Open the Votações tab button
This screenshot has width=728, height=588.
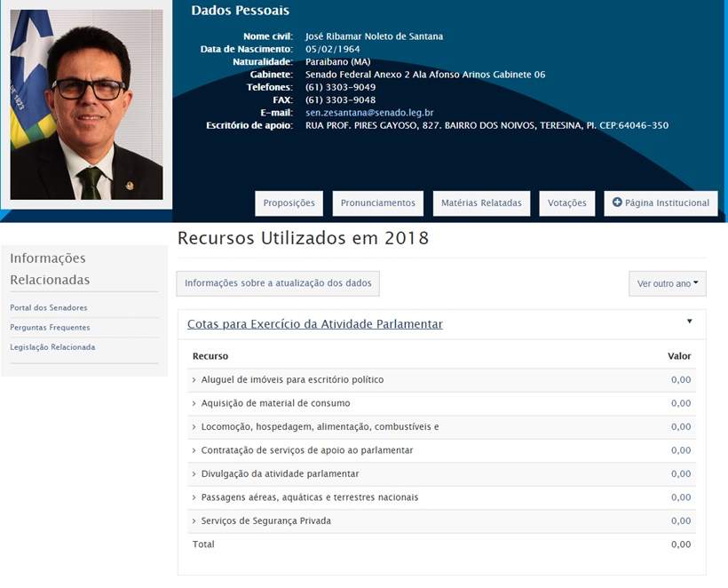567,203
